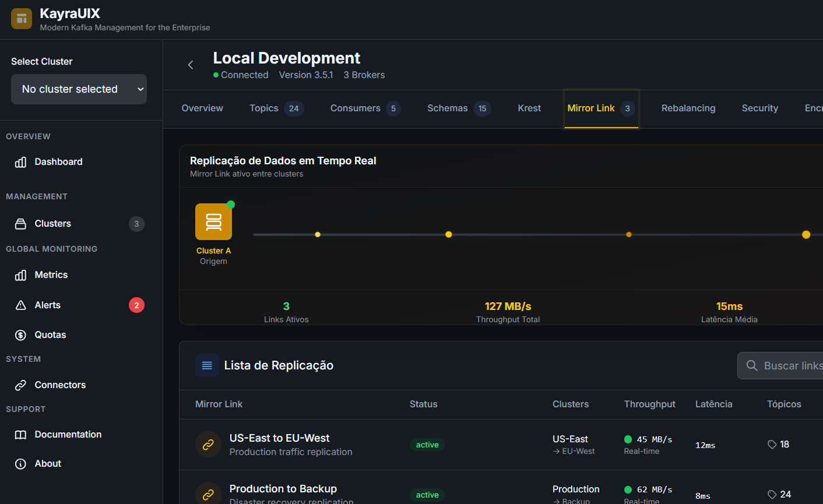Click the search magnifier icon

[752, 365]
